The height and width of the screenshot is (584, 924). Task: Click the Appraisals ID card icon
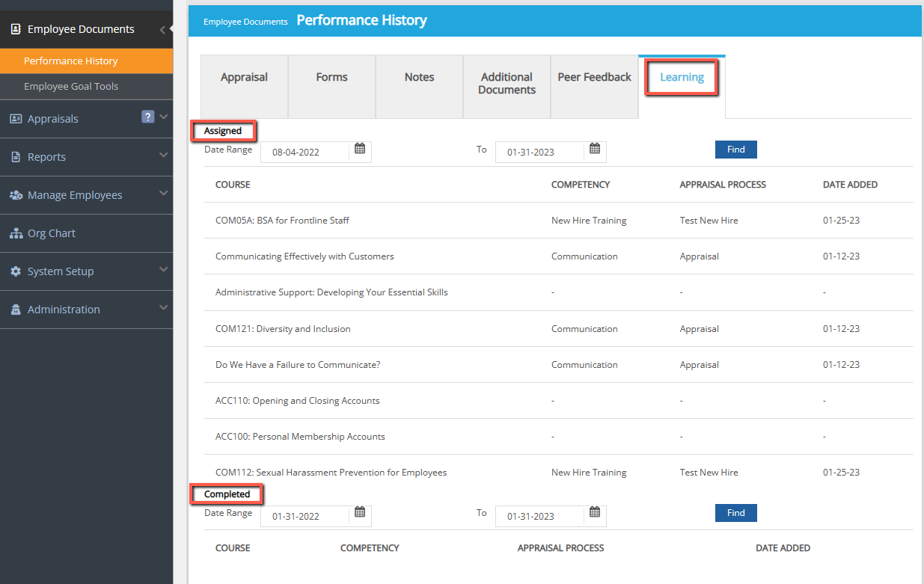[x=16, y=119]
